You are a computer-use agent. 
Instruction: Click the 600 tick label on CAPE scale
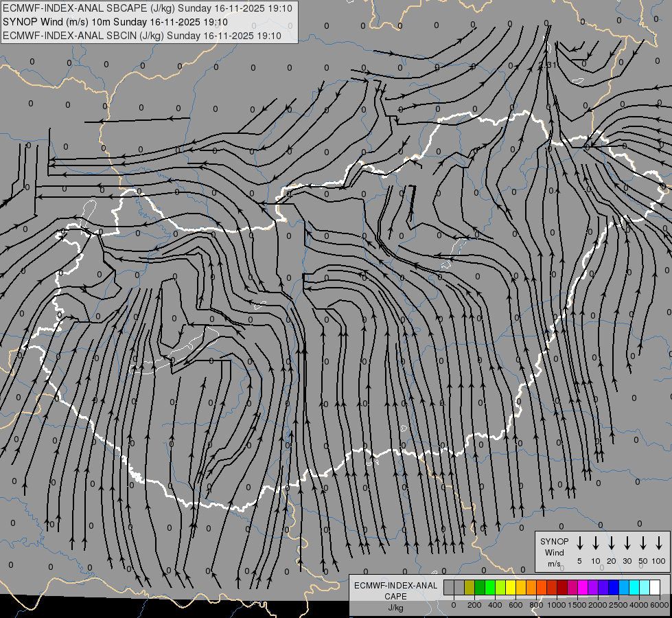coord(515,605)
